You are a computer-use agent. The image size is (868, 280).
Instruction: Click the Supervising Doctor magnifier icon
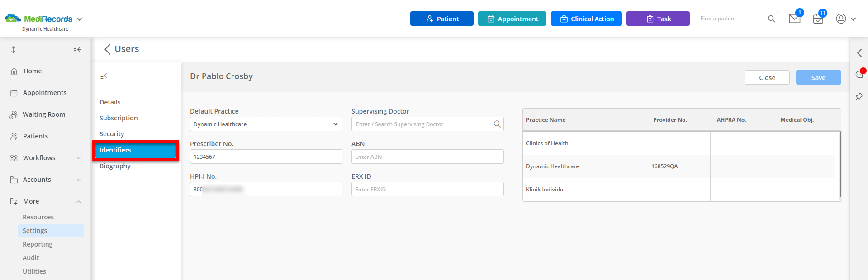pyautogui.click(x=497, y=124)
